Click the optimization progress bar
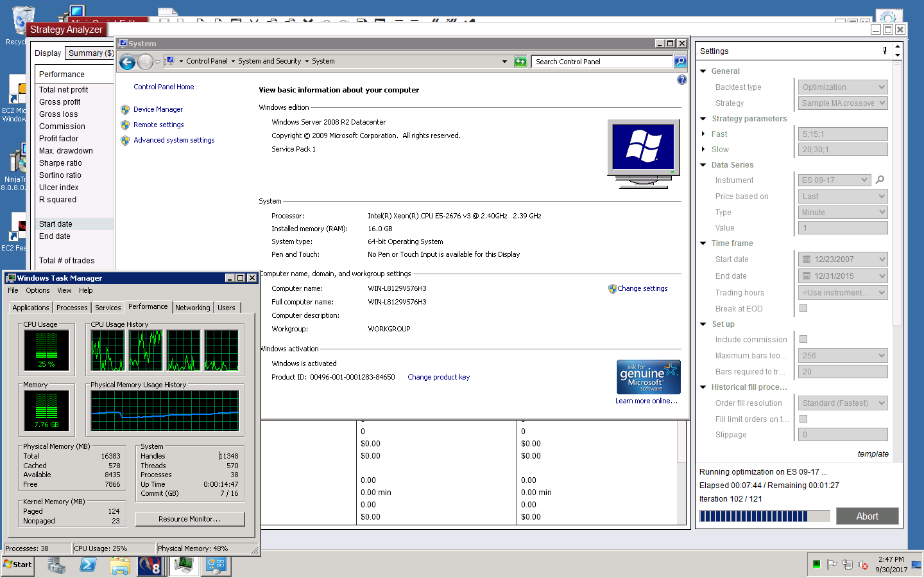 pos(764,516)
